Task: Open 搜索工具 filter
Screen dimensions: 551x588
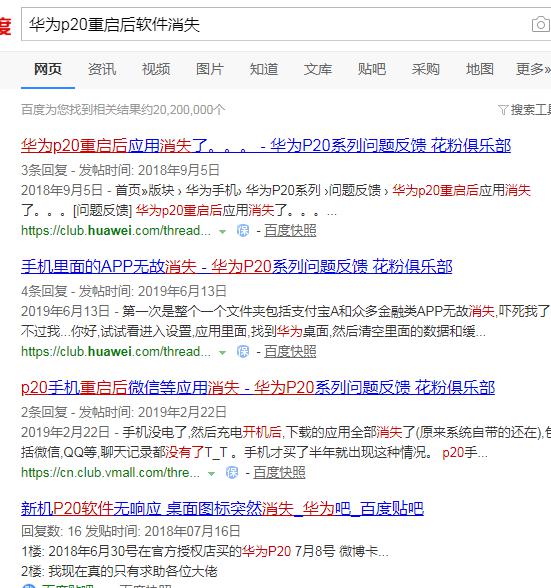Action: click(x=530, y=110)
